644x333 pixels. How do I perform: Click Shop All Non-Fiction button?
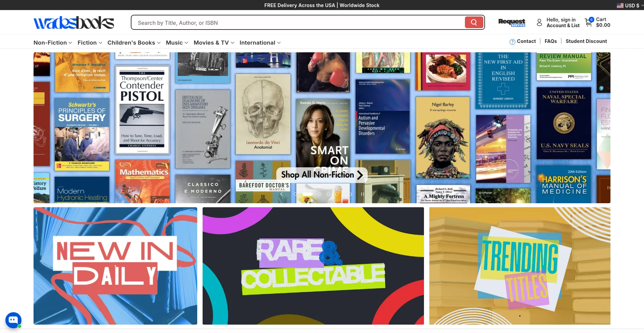point(322,175)
